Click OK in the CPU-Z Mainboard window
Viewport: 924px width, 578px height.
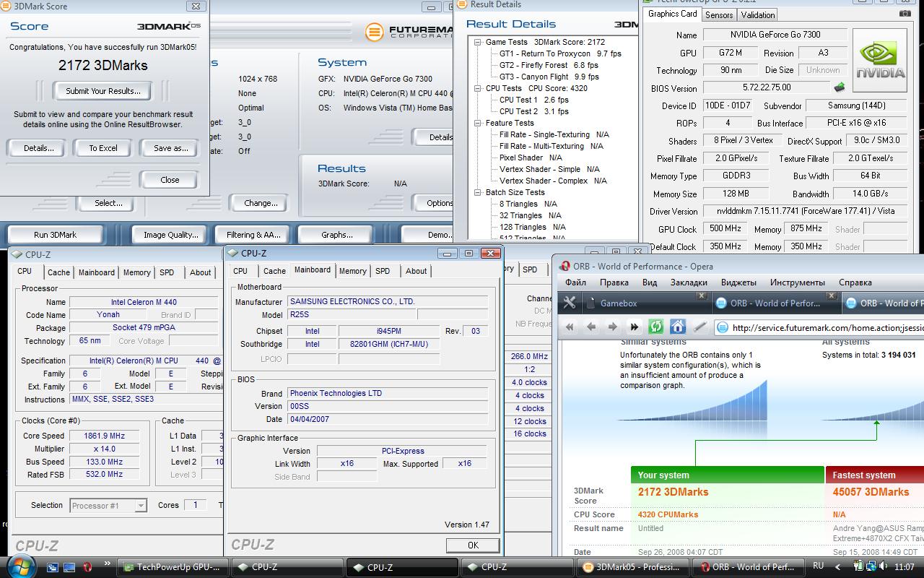coord(473,545)
